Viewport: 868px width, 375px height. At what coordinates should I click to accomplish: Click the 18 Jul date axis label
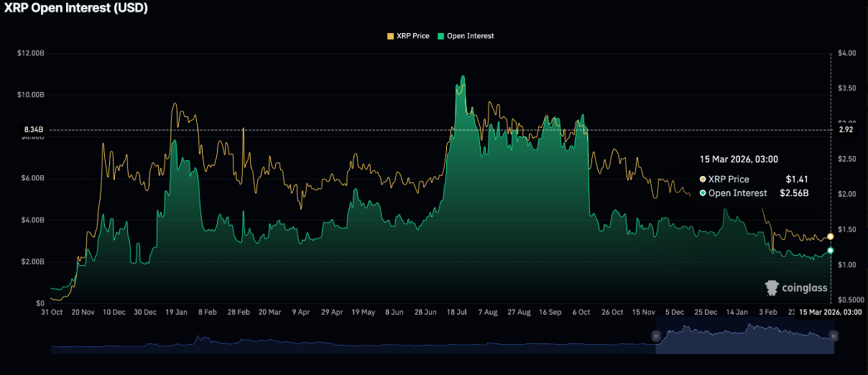(x=457, y=312)
